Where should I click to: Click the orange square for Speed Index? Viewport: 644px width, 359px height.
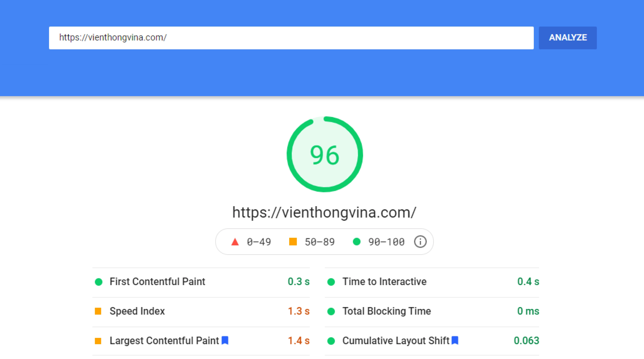pos(98,311)
